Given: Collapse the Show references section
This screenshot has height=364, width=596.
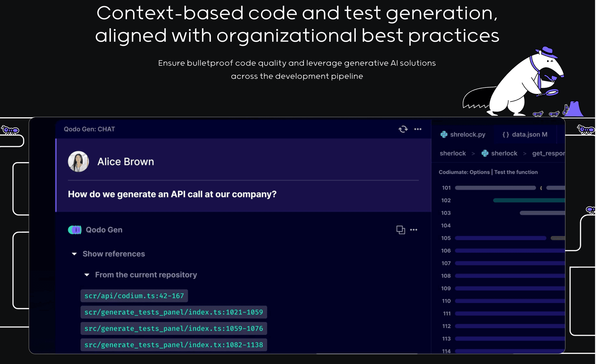Looking at the screenshot, I should click(74, 254).
